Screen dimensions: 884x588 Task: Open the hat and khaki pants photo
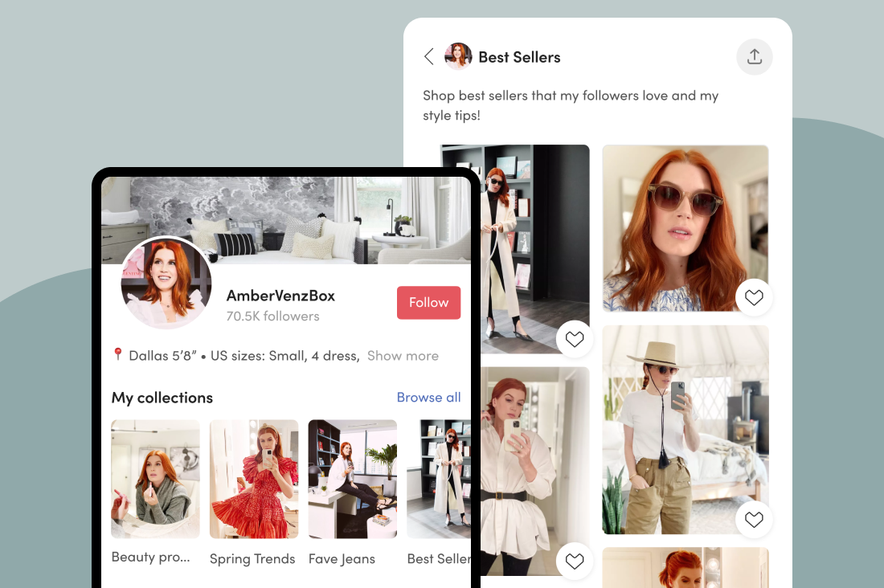(x=686, y=430)
